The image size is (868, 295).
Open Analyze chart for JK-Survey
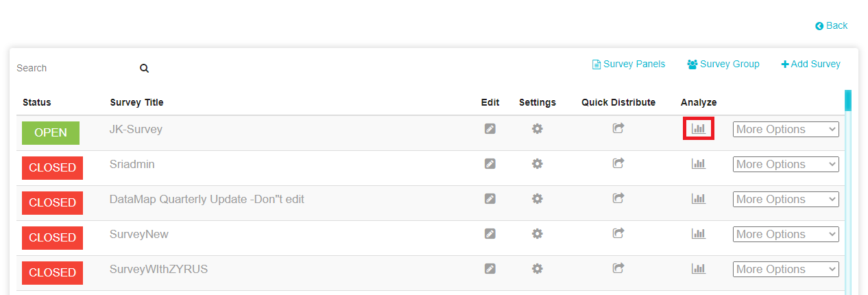(699, 128)
